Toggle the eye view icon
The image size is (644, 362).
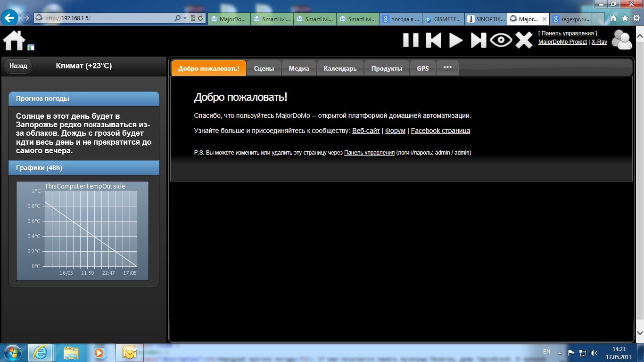[501, 40]
